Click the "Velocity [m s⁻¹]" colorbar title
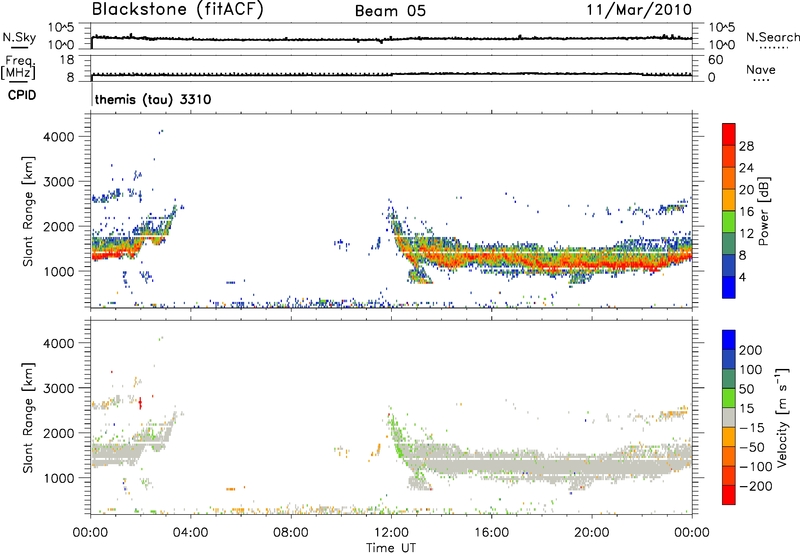Viewport: 800px width, 554px height. (x=783, y=417)
